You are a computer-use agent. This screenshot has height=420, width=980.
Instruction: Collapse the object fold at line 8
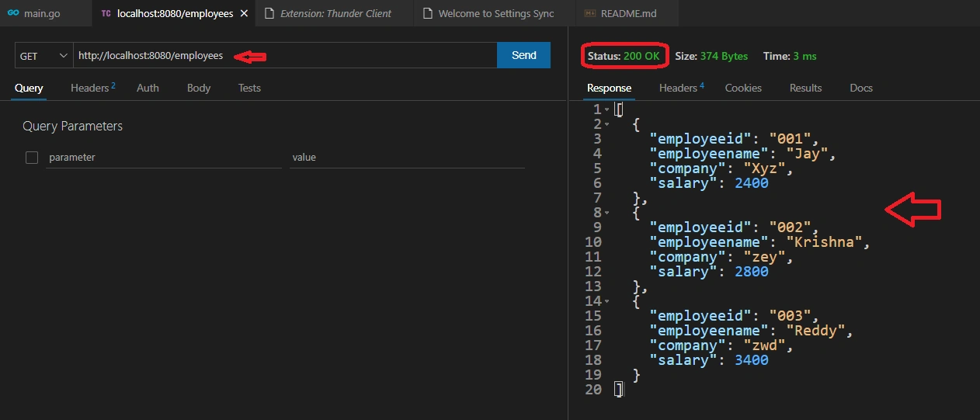(x=606, y=213)
